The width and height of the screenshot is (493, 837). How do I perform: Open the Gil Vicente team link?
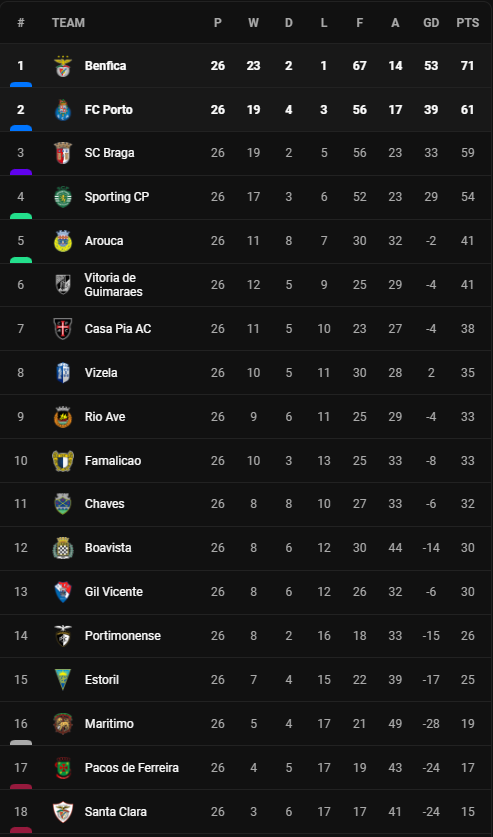click(x=114, y=592)
